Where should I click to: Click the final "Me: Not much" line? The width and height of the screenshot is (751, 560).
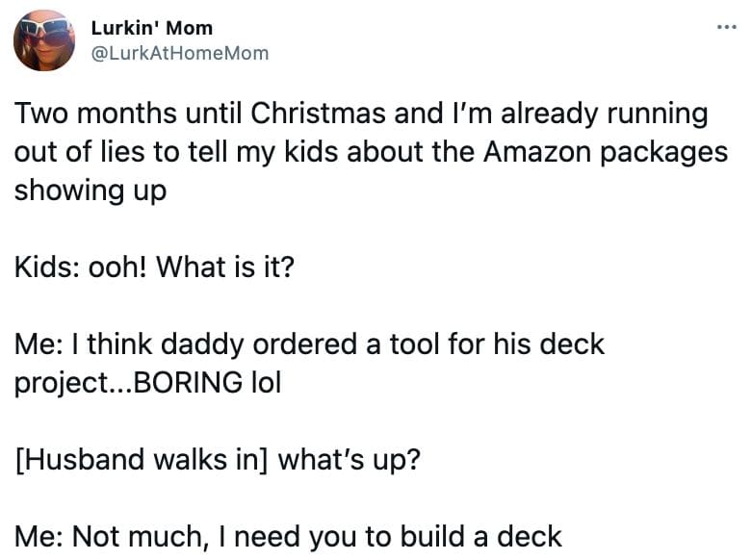point(288,536)
